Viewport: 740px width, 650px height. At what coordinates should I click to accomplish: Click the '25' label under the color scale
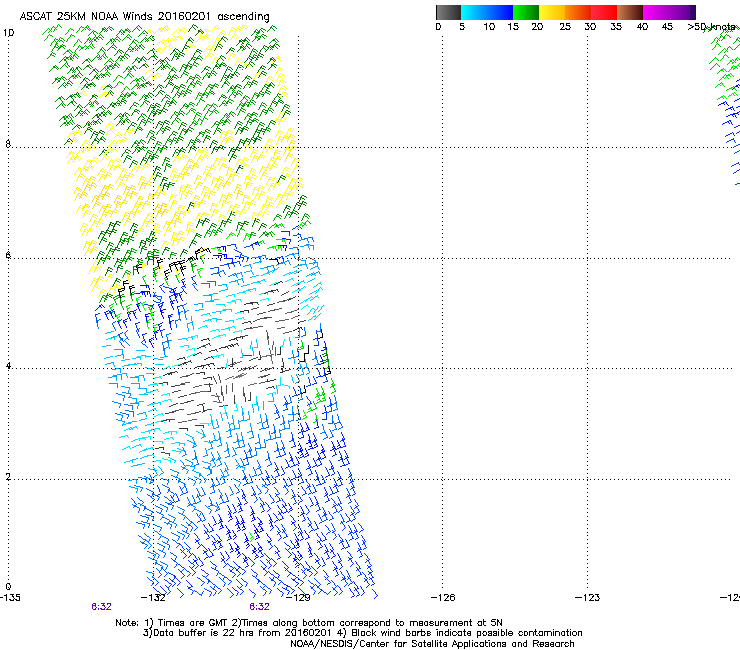[x=565, y=27]
